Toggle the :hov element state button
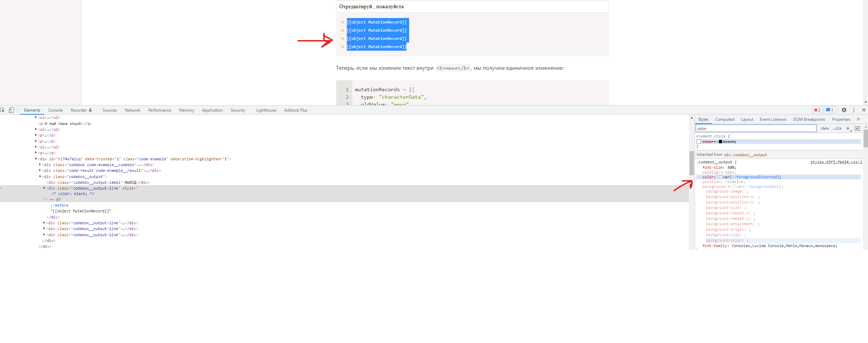This screenshot has height=343, width=868. (825, 128)
